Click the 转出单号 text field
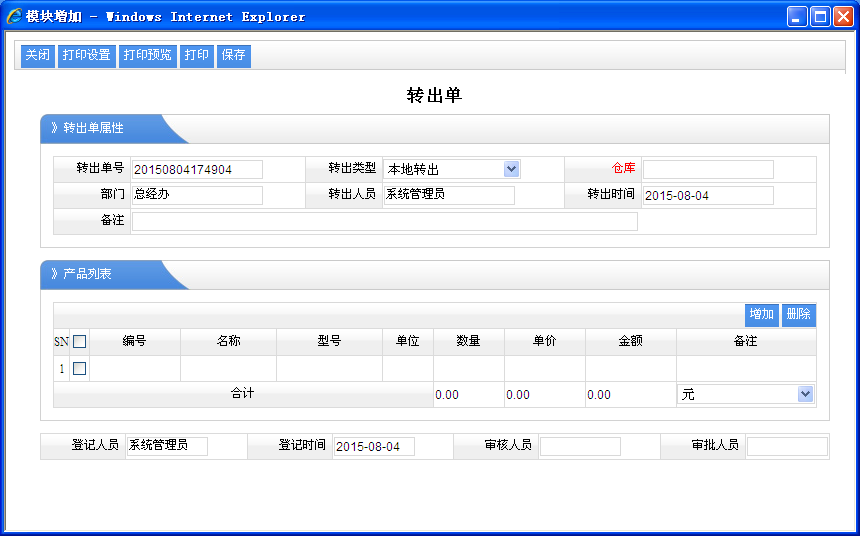This screenshot has height=536, width=860. click(x=197, y=169)
